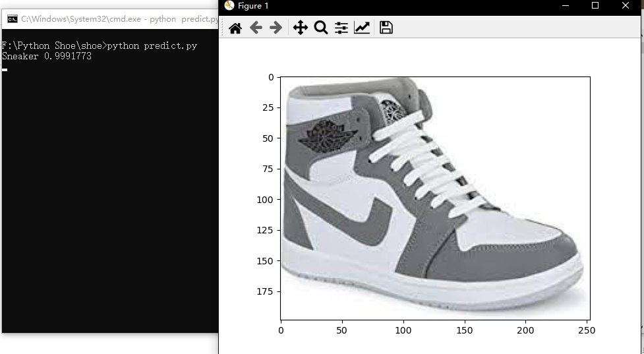Click the x-axis tick label 50
644x354 pixels.
click(341, 330)
